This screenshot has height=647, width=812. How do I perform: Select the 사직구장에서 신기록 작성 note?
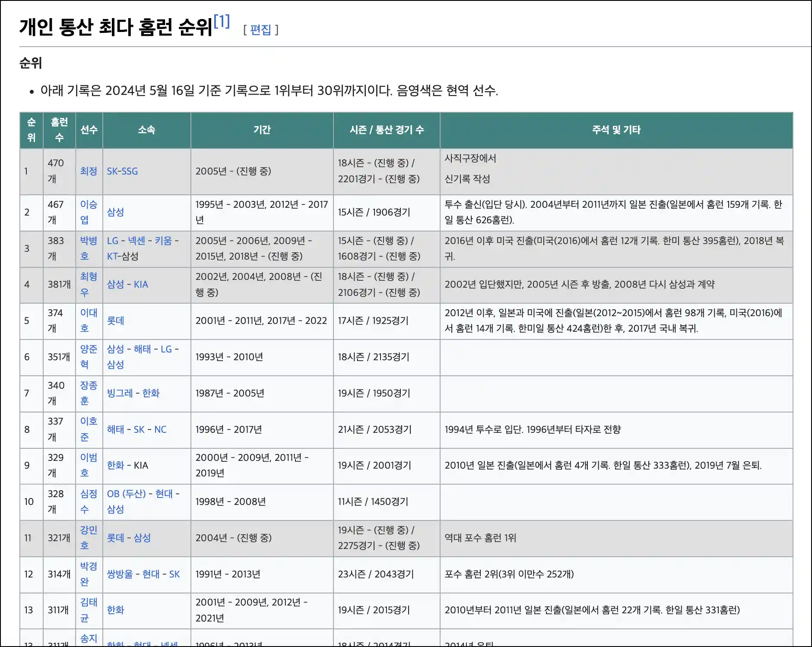(616, 171)
